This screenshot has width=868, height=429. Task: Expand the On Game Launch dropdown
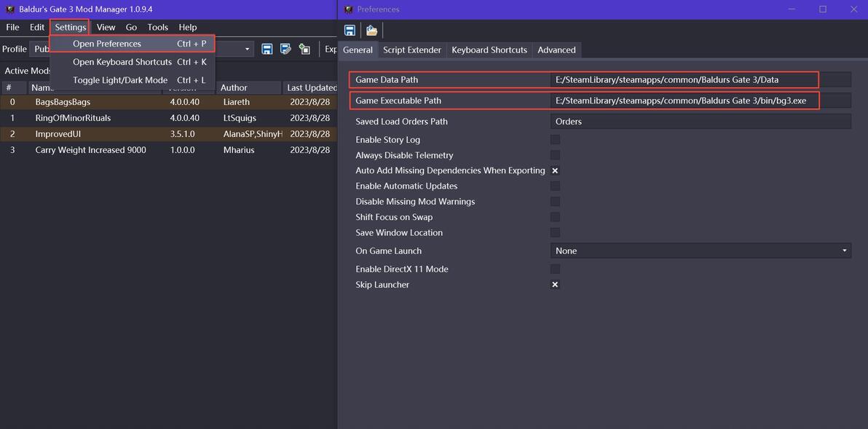844,251
